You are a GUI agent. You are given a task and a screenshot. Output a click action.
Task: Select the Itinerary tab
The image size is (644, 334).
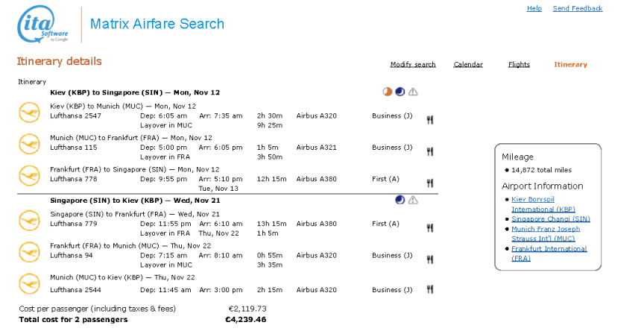tap(570, 65)
